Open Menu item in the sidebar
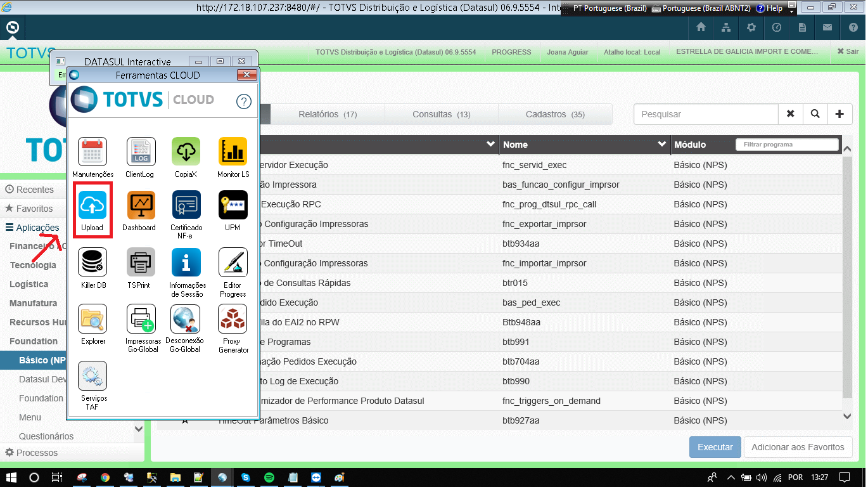Screen dimensions: 868x487 click(x=30, y=417)
